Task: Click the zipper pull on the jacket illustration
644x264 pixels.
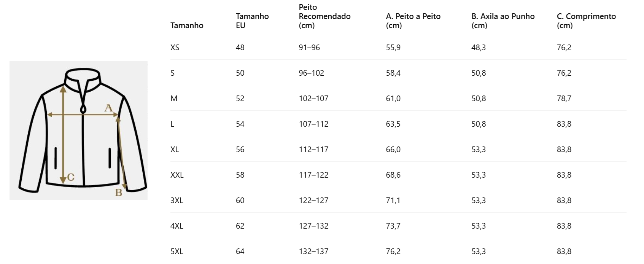Action: 83,109
